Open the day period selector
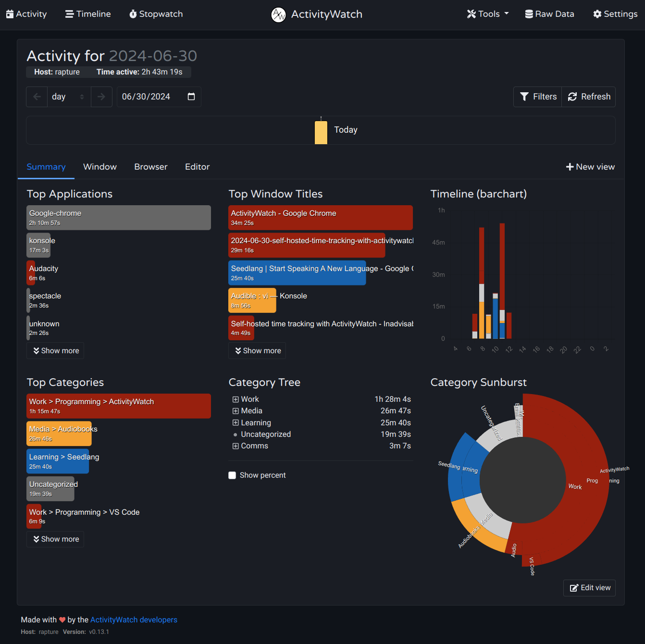This screenshot has width=645, height=644. (68, 97)
